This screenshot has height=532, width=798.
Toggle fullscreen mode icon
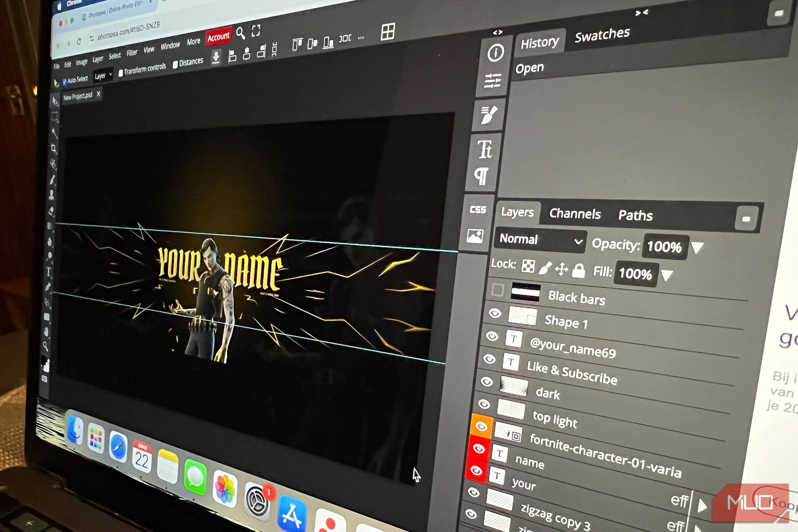click(256, 30)
